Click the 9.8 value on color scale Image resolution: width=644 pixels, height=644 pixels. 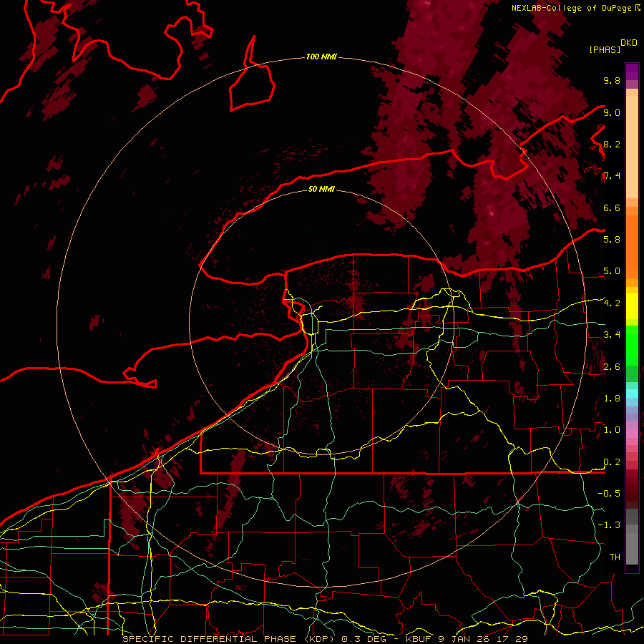[612, 80]
